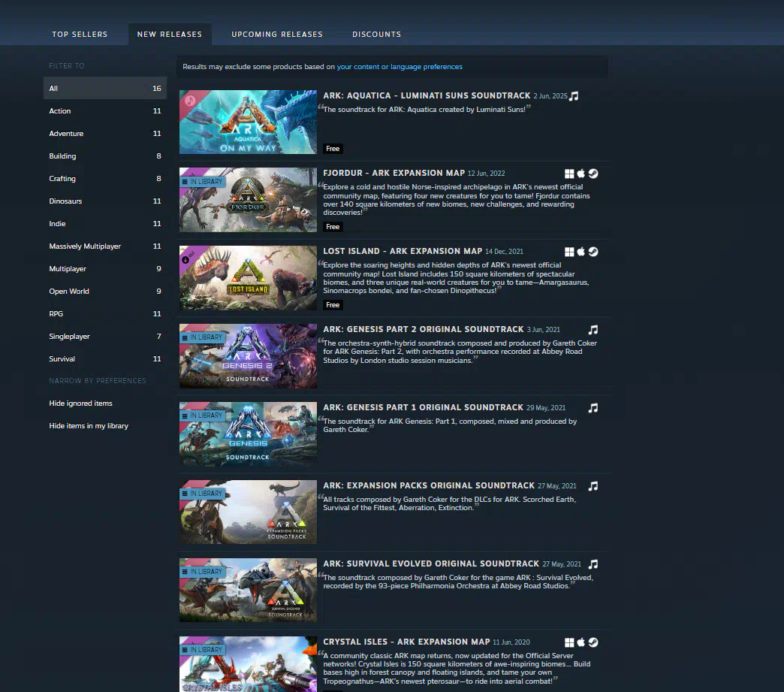Click the Windows icon on Crystal Isles row

[569, 642]
